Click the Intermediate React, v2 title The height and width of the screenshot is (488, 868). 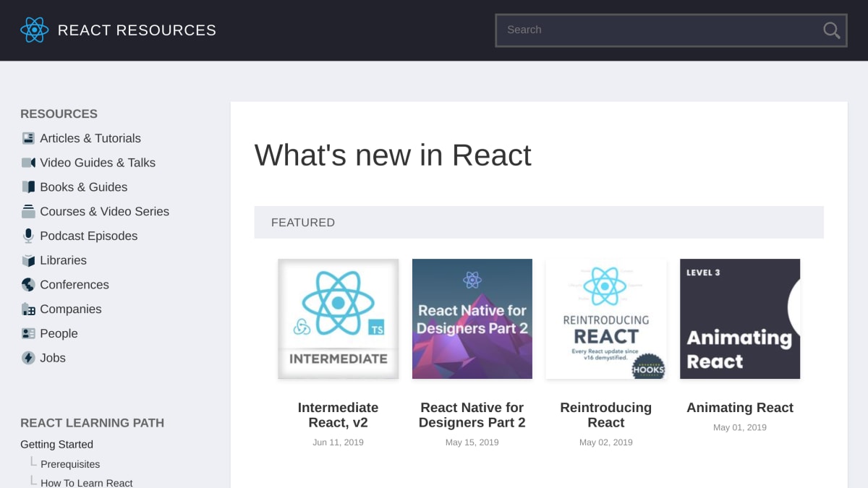click(x=339, y=415)
